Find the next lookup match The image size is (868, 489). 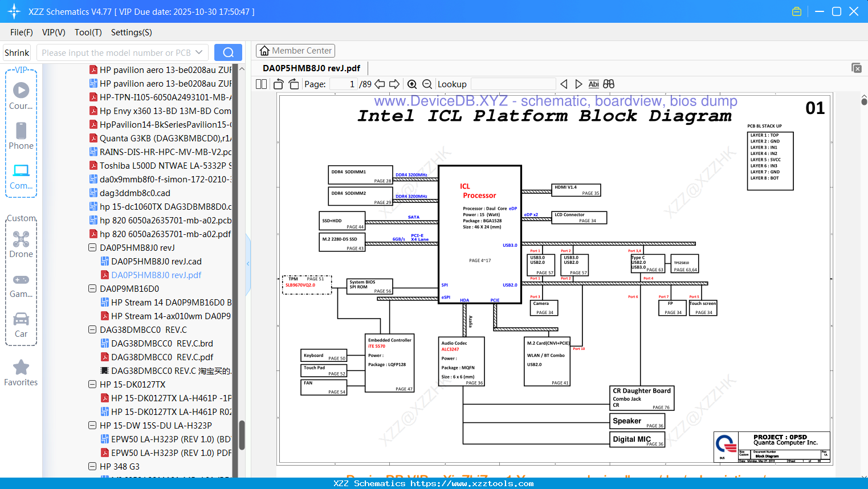(578, 84)
